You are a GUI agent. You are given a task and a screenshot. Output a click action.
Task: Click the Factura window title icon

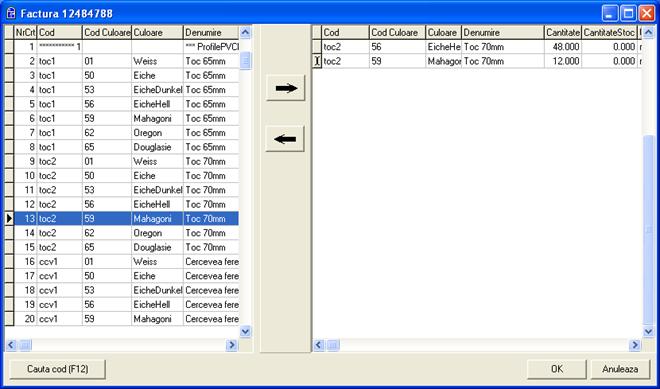click(11, 13)
